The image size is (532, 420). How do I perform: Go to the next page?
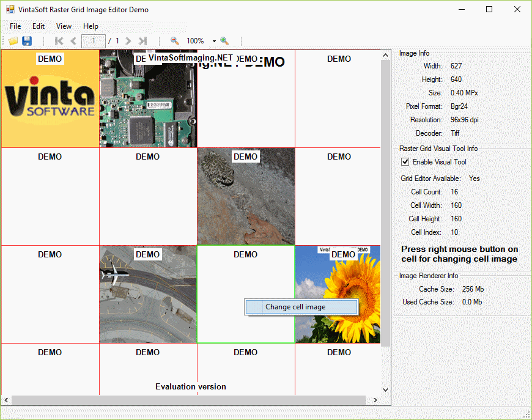128,41
